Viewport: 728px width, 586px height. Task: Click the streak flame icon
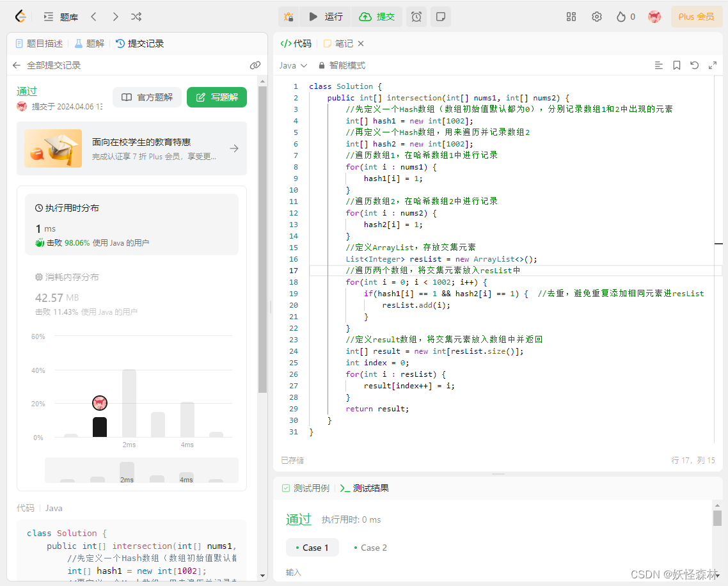click(x=621, y=17)
